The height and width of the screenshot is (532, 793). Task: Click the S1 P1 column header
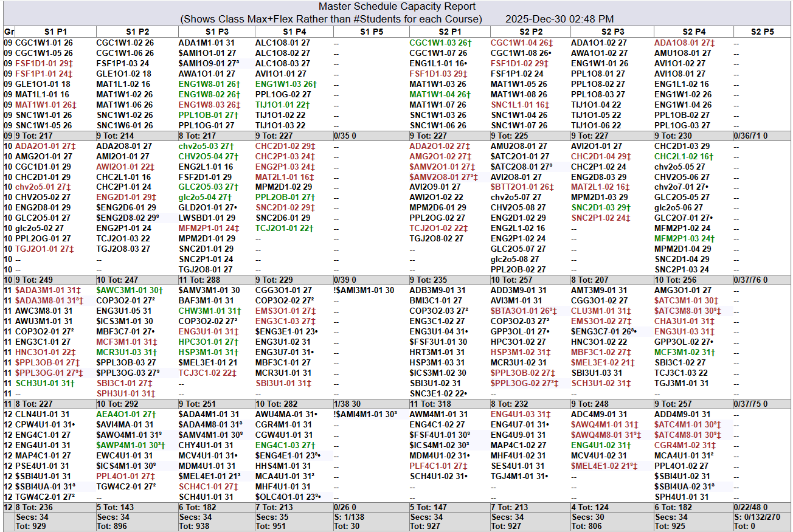(x=55, y=32)
